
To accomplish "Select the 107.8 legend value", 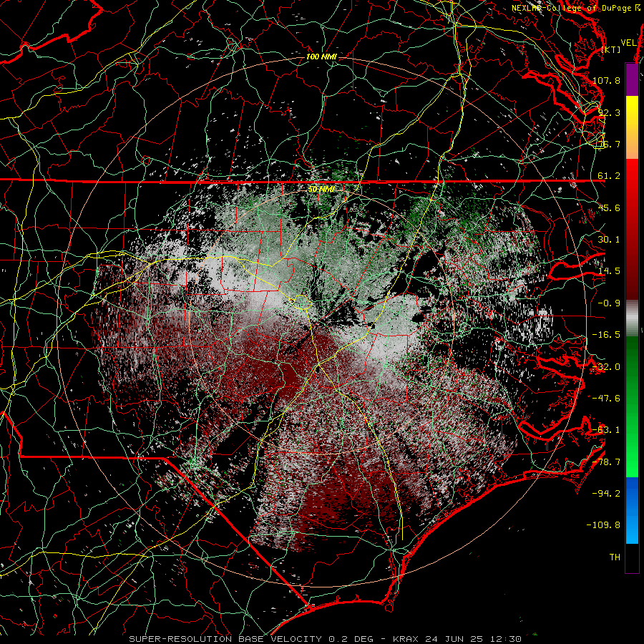I will [x=606, y=80].
